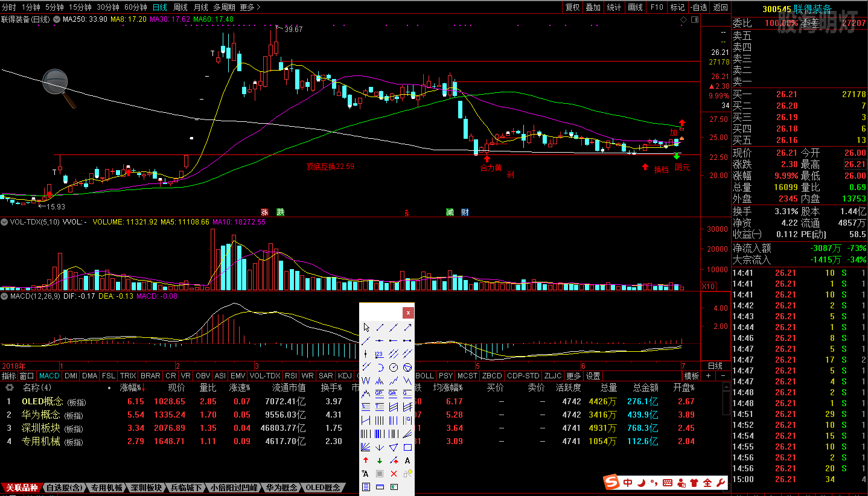Open the 兵临城下 bottom tab
868x496 pixels.
point(187,488)
